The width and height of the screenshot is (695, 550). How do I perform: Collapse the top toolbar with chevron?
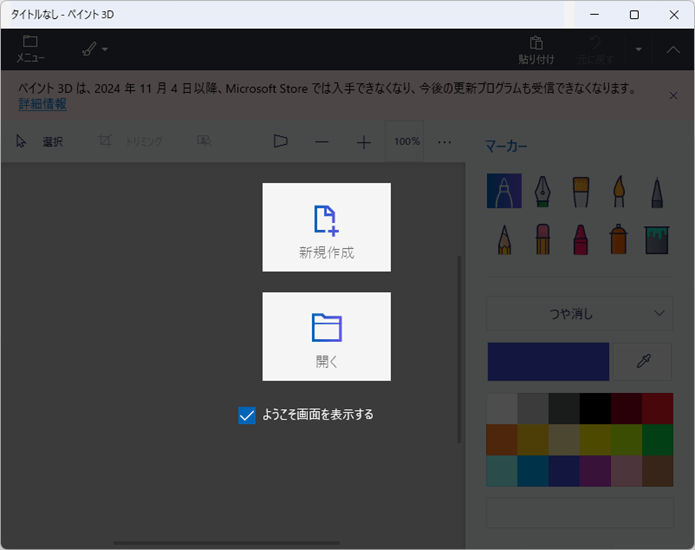(x=673, y=50)
